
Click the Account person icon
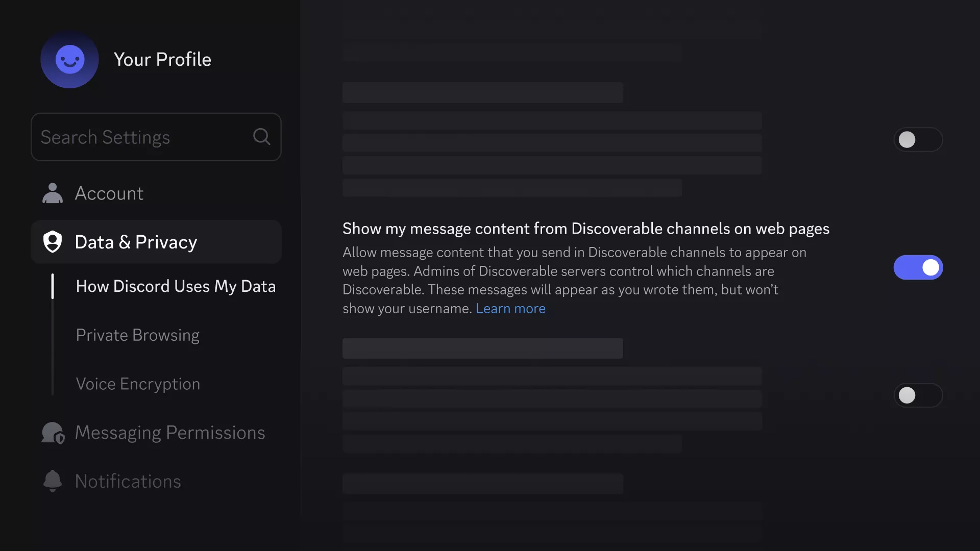pyautogui.click(x=52, y=193)
